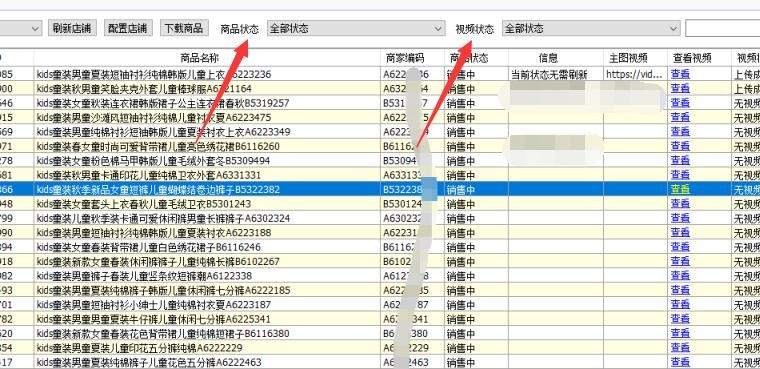Select product name ending in A6122338

144,276
